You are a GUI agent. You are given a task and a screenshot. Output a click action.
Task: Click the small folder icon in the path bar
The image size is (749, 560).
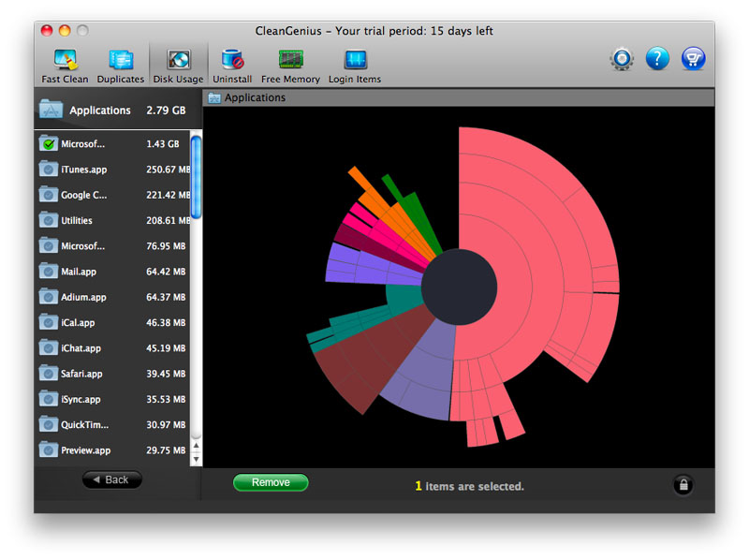click(214, 98)
